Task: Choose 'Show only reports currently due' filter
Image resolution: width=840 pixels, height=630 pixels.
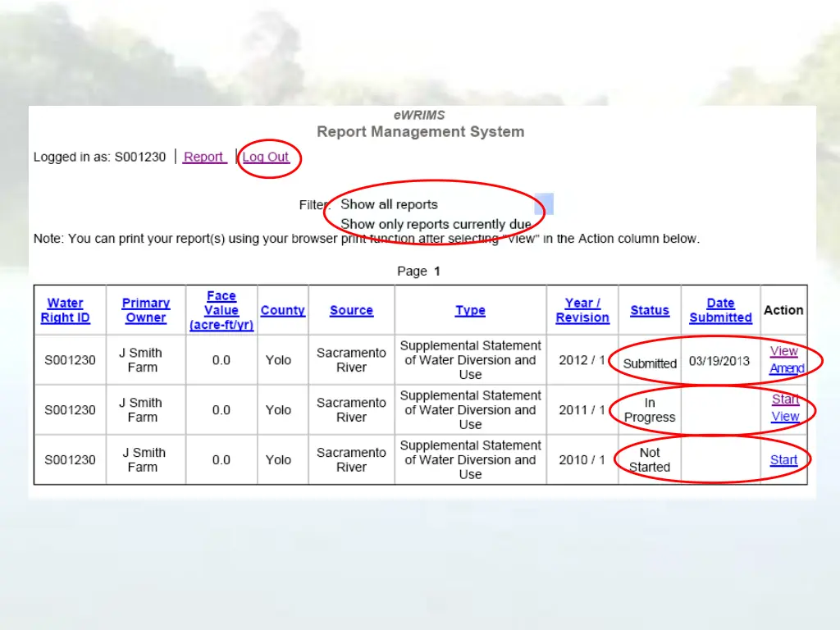Action: click(x=436, y=224)
